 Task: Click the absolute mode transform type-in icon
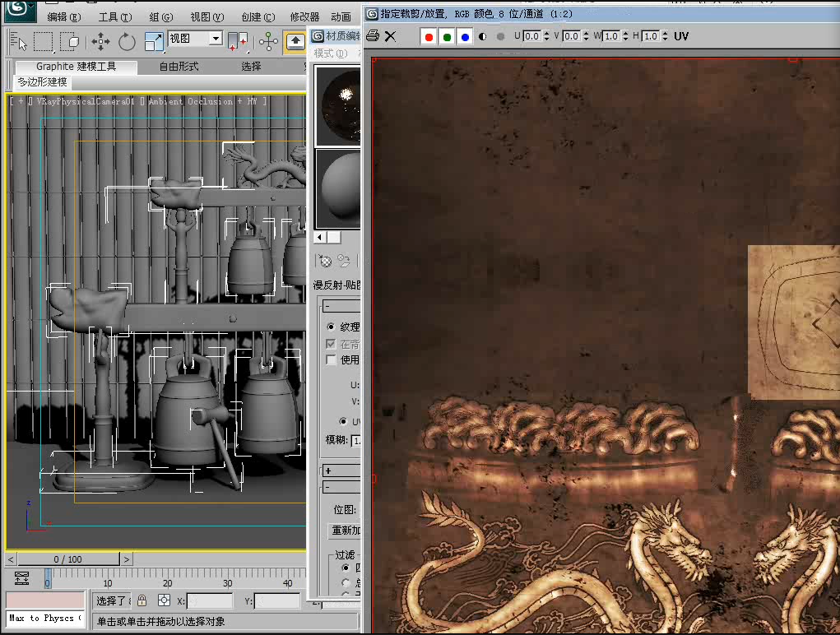pos(164,600)
